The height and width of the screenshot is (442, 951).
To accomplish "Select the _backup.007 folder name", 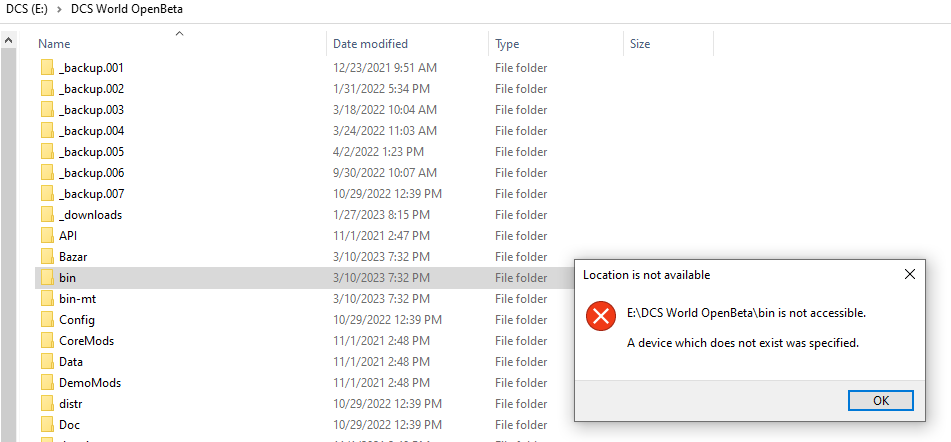I will (92, 194).
